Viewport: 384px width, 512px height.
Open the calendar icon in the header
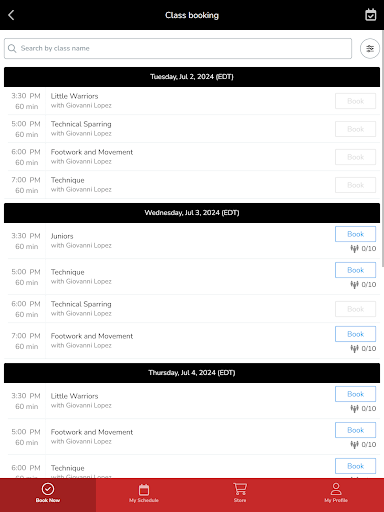pyautogui.click(x=370, y=15)
